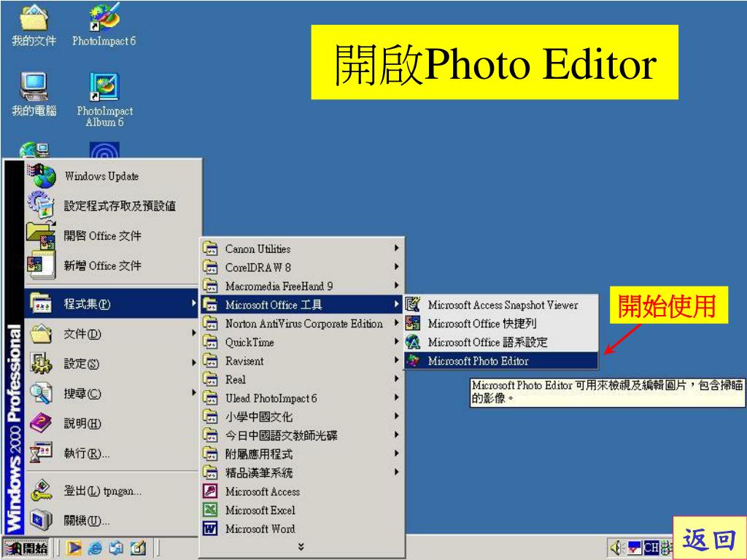This screenshot has height=560, width=747.
Task: Click Windows Update text in Start menu
Action: tap(101, 176)
